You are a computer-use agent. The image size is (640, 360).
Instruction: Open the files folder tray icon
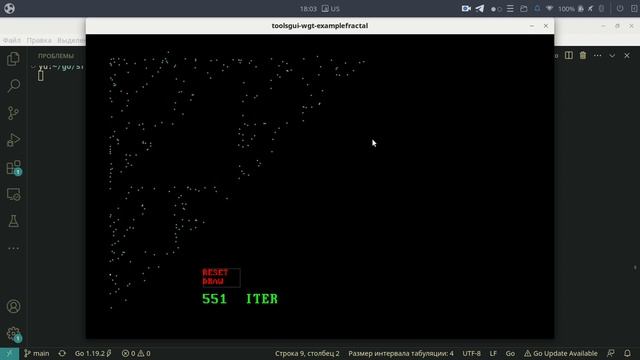click(524, 9)
